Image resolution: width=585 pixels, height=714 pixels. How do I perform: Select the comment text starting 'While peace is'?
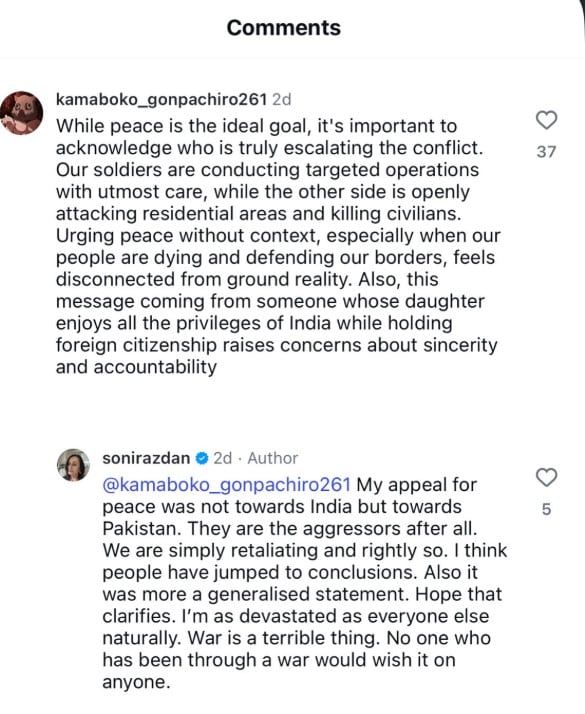tap(278, 246)
